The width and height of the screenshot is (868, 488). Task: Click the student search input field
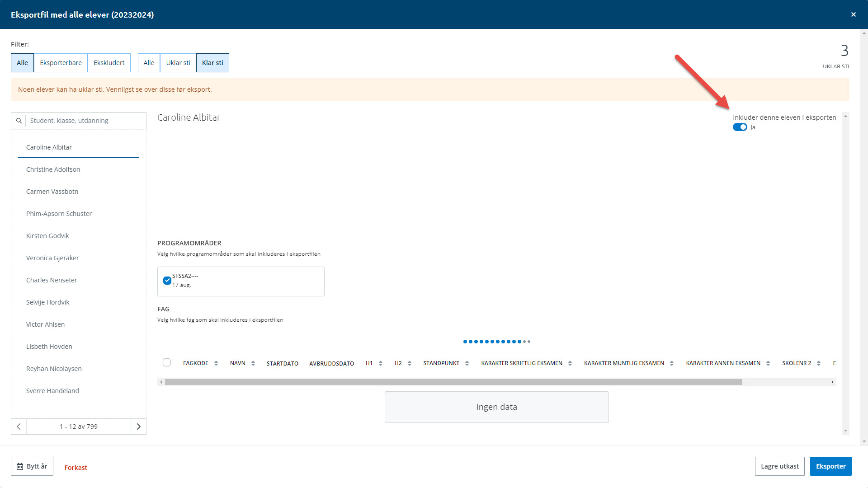click(85, 121)
